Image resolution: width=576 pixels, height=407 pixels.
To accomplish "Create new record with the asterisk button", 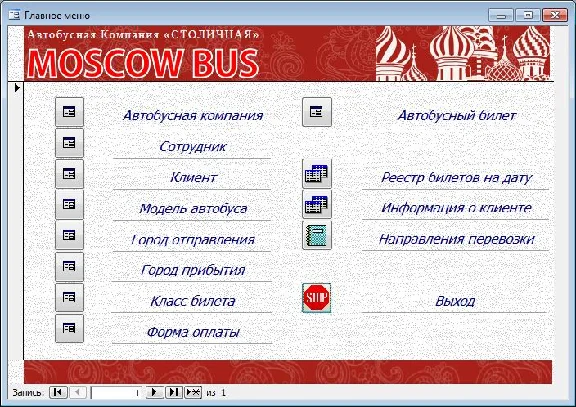I will click(x=193, y=392).
